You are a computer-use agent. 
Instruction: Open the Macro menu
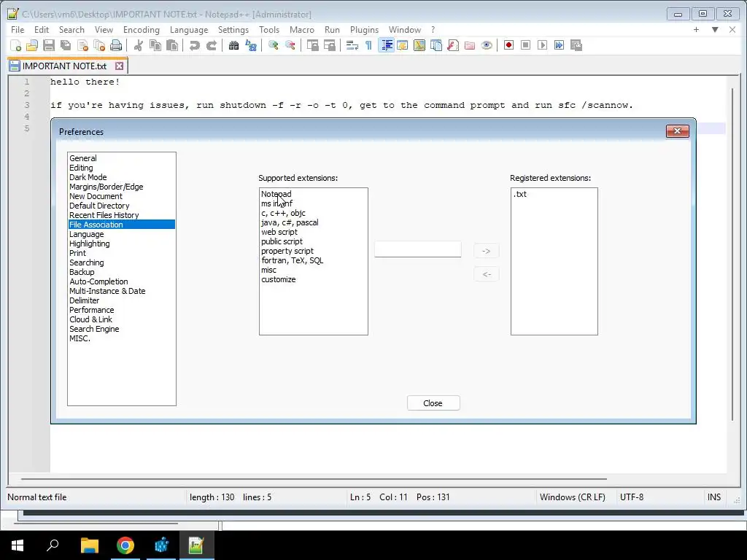[301, 29]
